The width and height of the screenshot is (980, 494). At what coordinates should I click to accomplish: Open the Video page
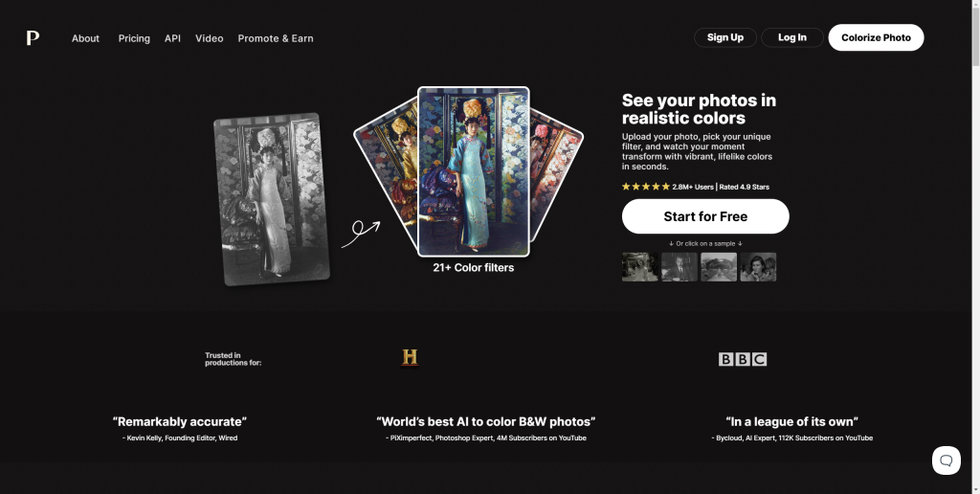[209, 38]
